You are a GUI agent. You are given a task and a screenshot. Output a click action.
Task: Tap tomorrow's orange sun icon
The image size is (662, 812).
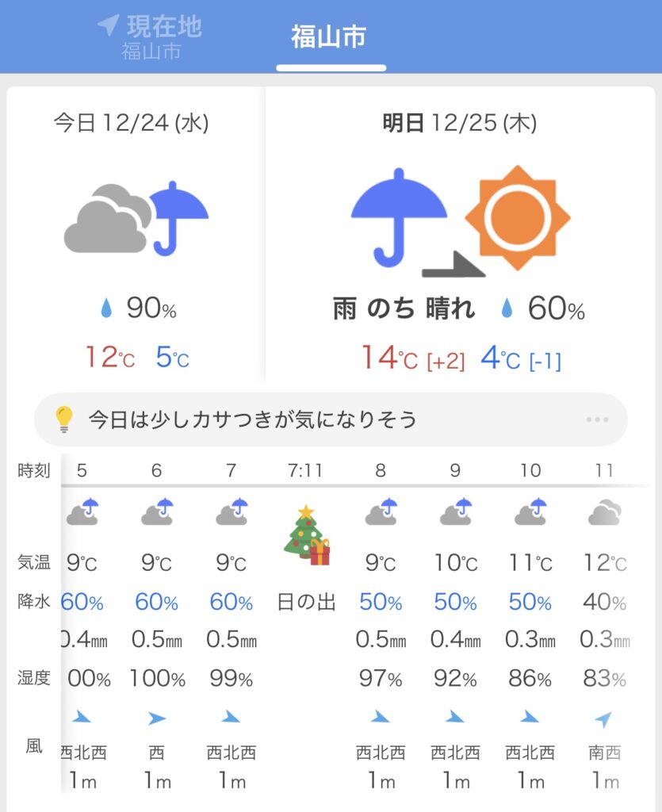coord(517,217)
